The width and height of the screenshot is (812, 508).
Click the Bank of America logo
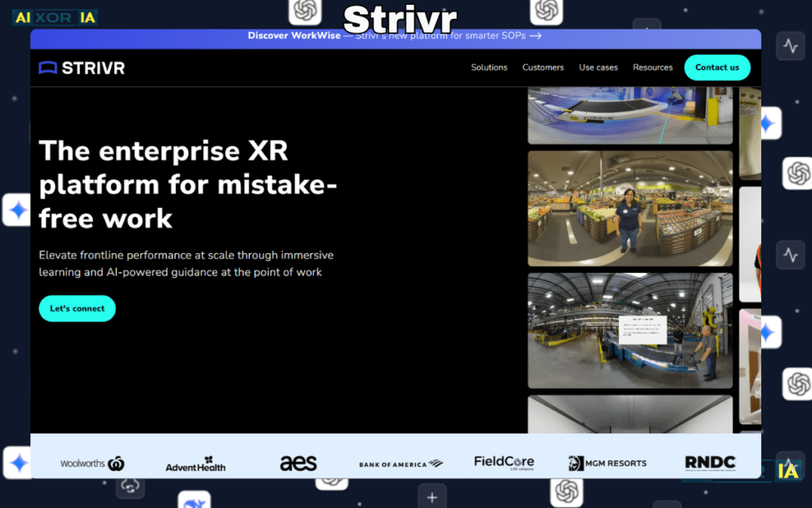[x=400, y=463]
